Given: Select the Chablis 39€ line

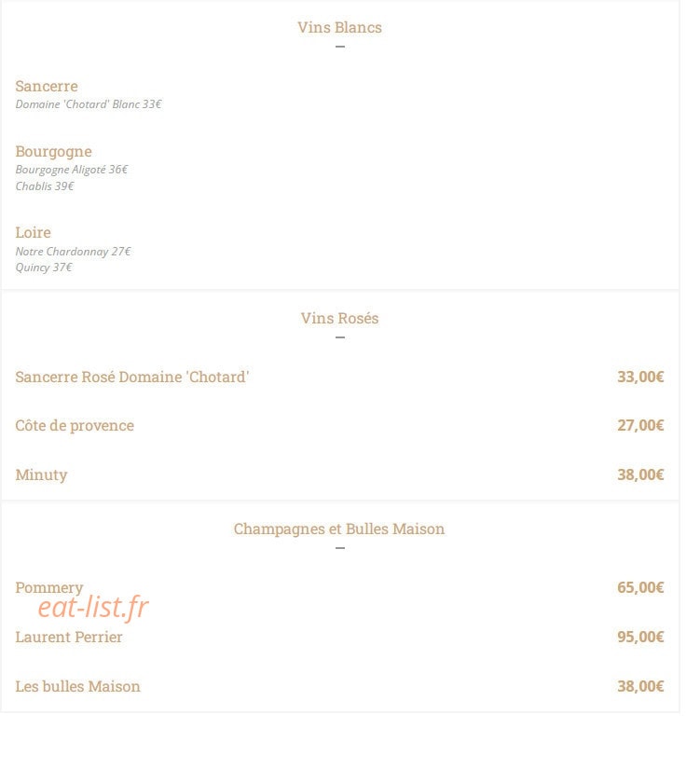Looking at the screenshot, I should 45,186.
